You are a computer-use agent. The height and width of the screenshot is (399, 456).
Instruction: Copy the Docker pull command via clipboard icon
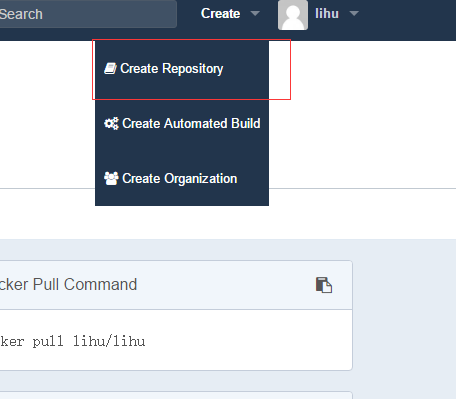point(324,285)
